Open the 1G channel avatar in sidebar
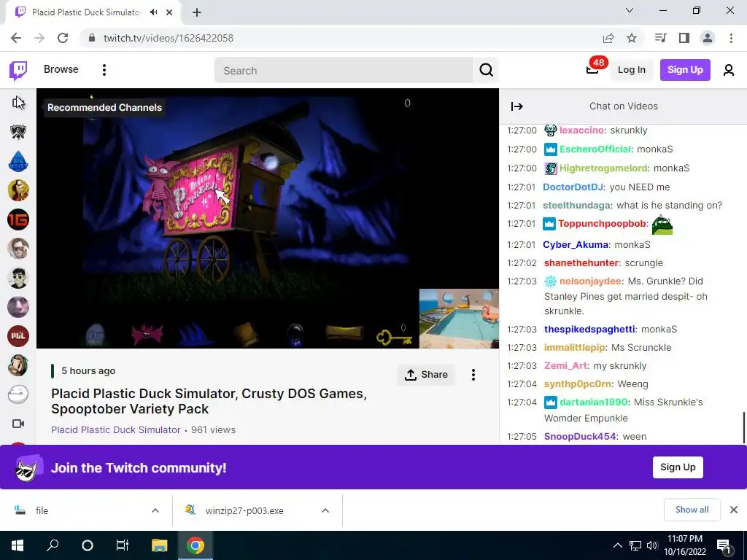747x560 pixels. click(18, 219)
